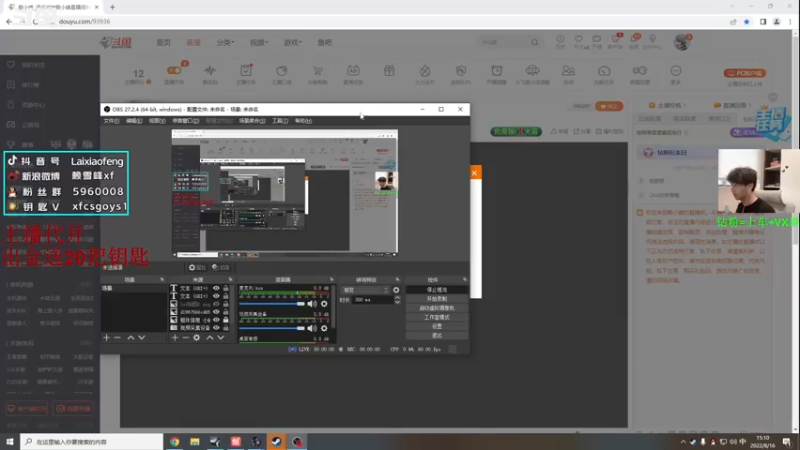This screenshot has width=800, height=450.
Task: Click the Windows taskbar search box
Action: [x=92, y=442]
